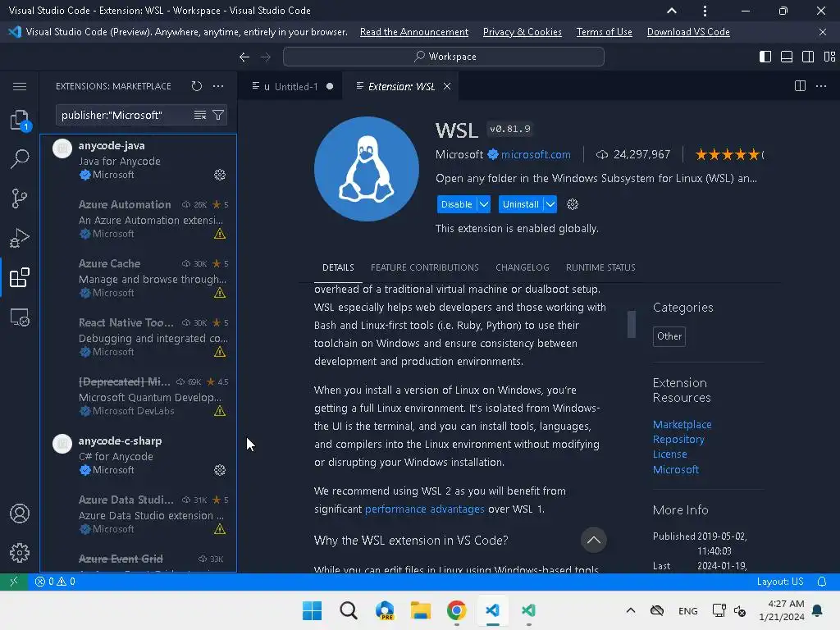
Task: Expand the Disable button dropdown
Action: tap(484, 204)
